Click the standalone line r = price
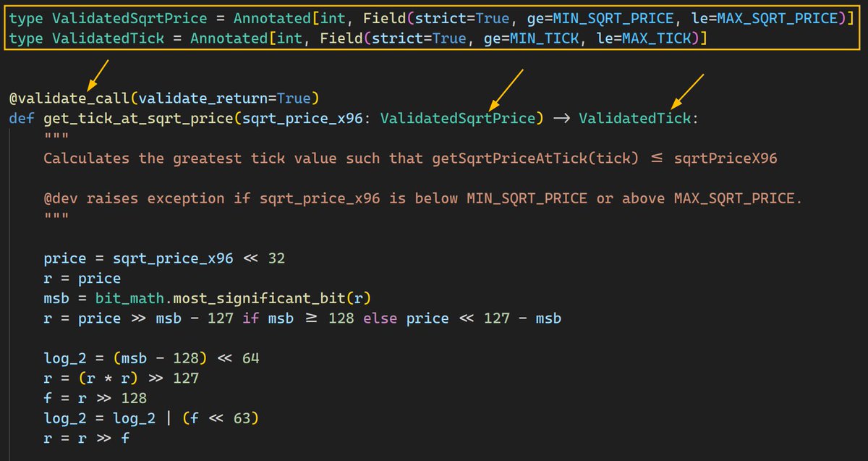Viewport: 868px width, 461px height. [x=82, y=279]
